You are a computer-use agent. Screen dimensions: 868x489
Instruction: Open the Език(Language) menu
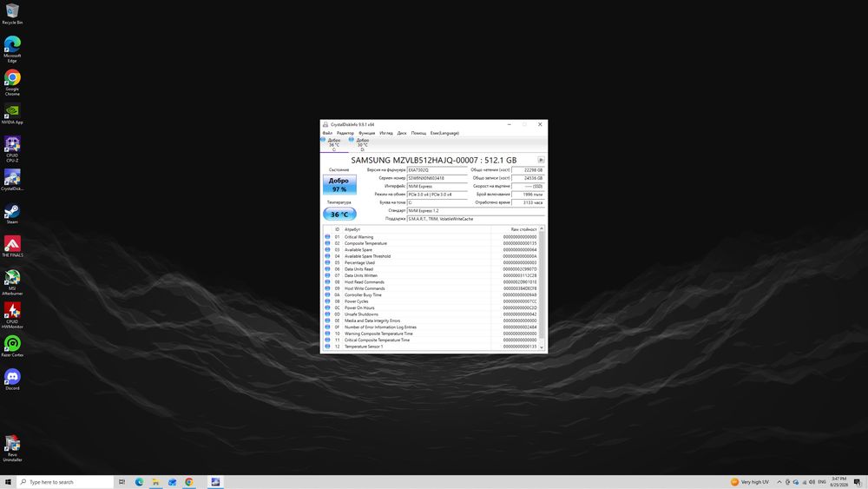click(444, 133)
